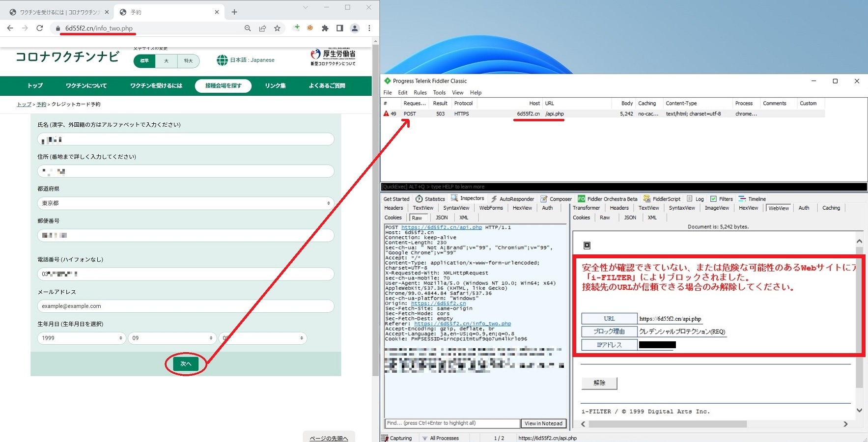This screenshot has width=868, height=442.
Task: Switch to response inspector's ImageView tab
Action: pos(717,208)
